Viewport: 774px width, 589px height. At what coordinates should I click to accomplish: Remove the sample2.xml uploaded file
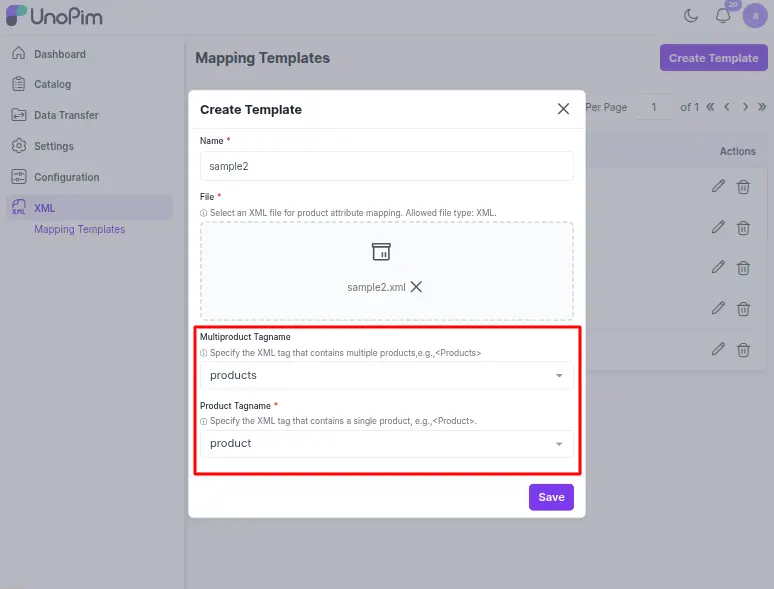(x=416, y=287)
